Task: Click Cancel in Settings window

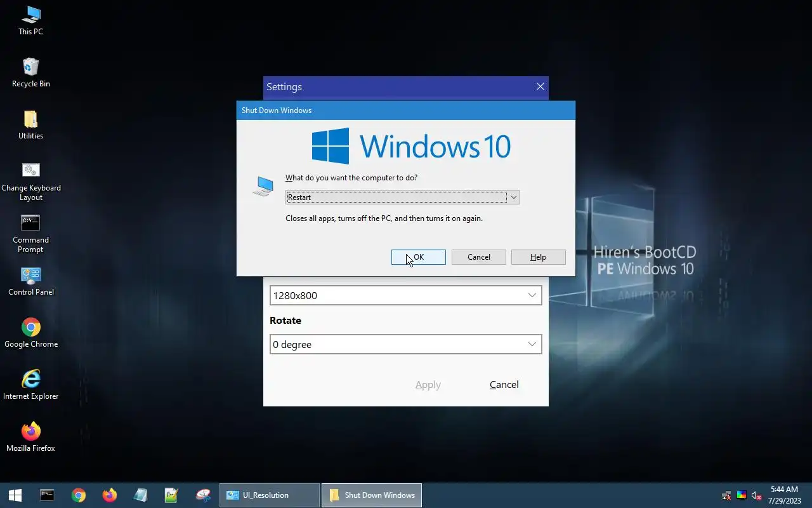Action: tap(504, 385)
